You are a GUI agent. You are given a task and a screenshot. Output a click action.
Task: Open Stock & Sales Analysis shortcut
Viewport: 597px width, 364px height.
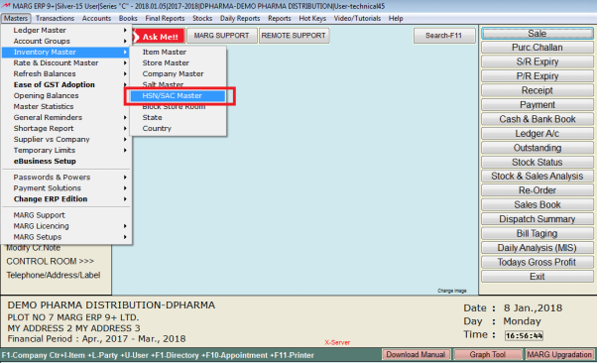(x=537, y=176)
